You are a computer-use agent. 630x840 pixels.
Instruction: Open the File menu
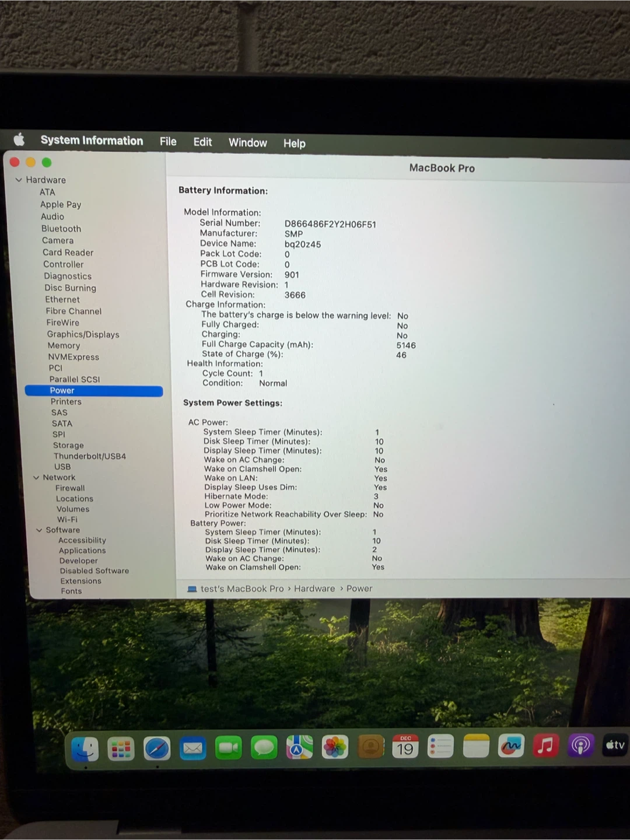coord(168,141)
